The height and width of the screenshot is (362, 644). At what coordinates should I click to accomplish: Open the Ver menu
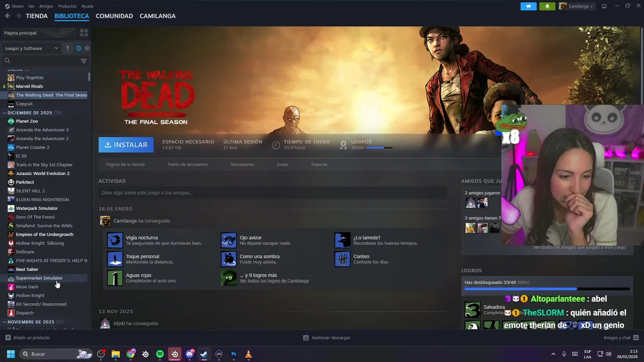(x=31, y=6)
